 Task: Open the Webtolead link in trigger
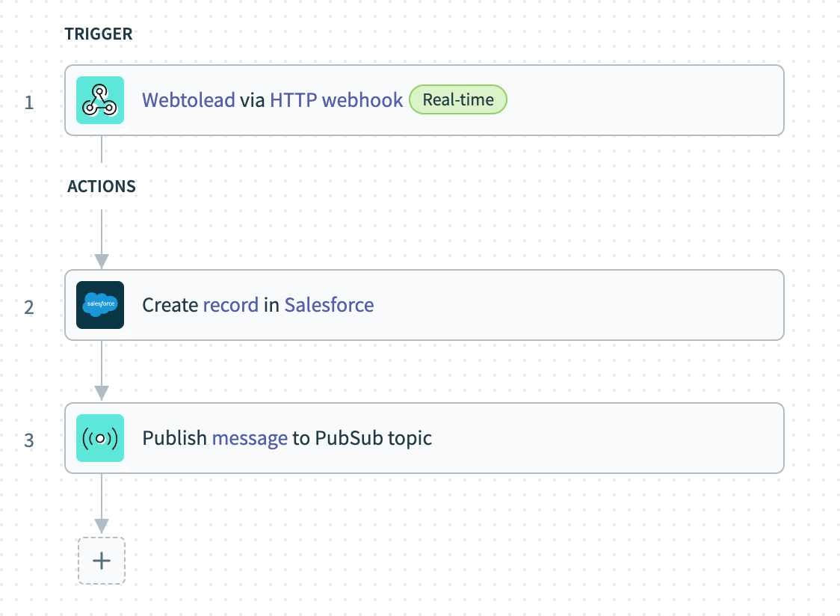[188, 100]
